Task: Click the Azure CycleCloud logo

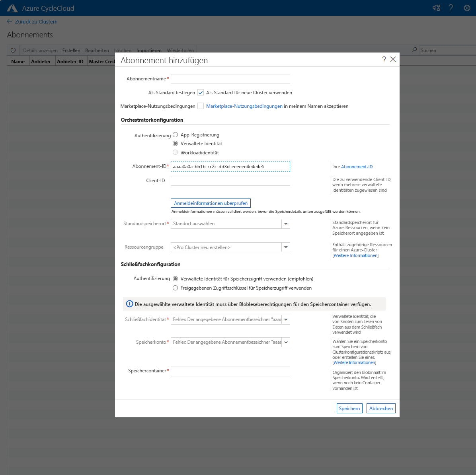Action: pyautogui.click(x=12, y=8)
